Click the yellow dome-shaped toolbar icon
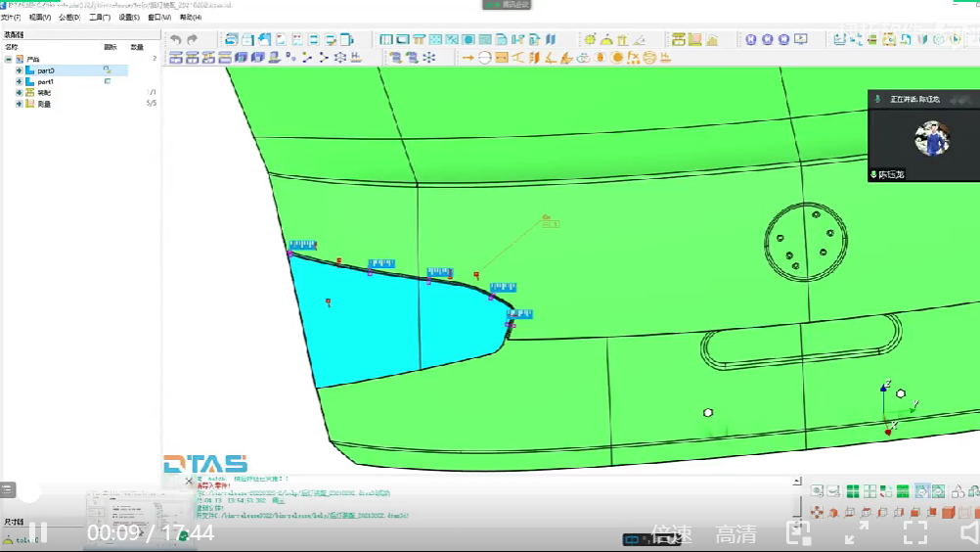Screen dimensions: 980x552 606,39
